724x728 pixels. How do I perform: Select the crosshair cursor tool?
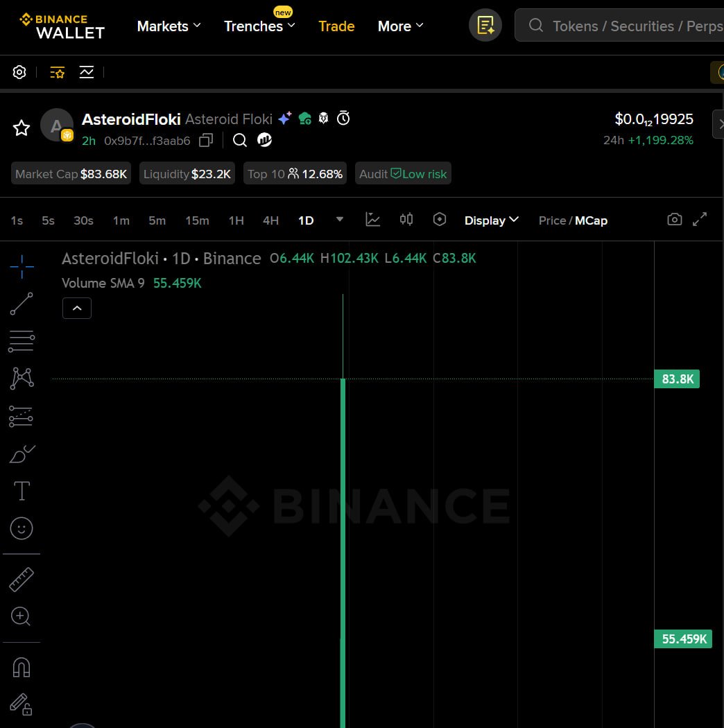pos(21,267)
